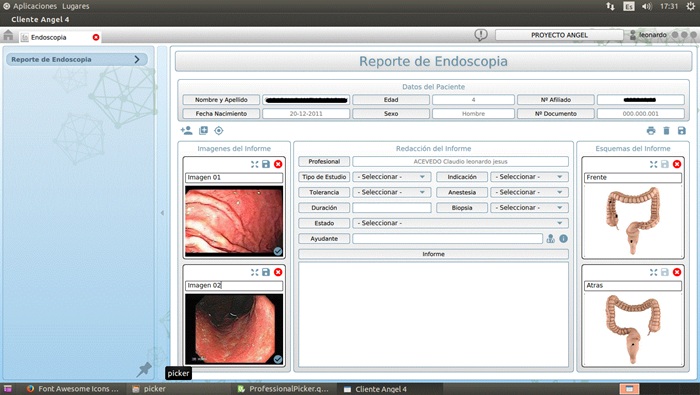Expand Reporte de Endoscopia sidebar item
Image resolution: width=700 pixels, height=395 pixels.
tap(77, 59)
